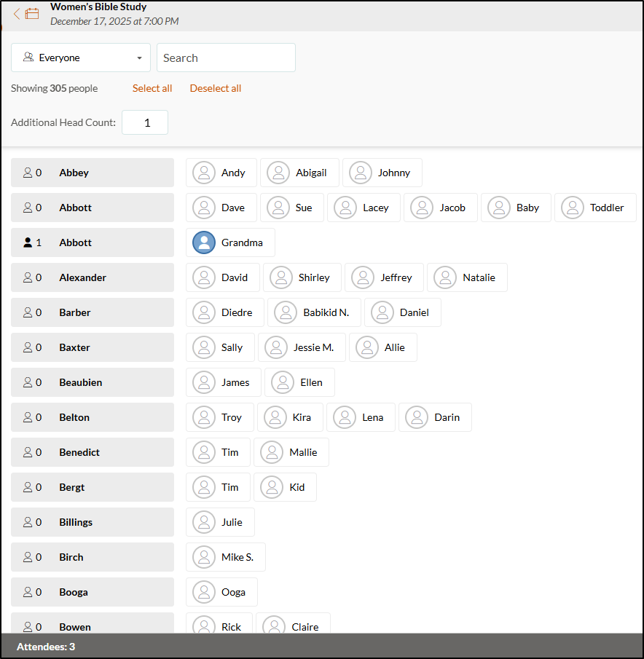Toggle attendance for Dave Abbott
The width and height of the screenshot is (644, 659).
pyautogui.click(x=221, y=208)
